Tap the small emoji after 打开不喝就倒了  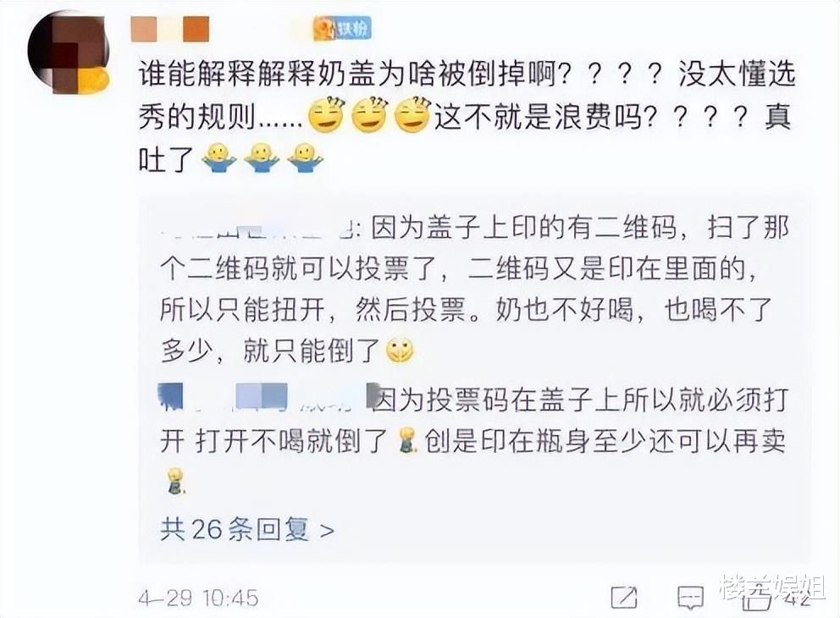click(x=407, y=440)
